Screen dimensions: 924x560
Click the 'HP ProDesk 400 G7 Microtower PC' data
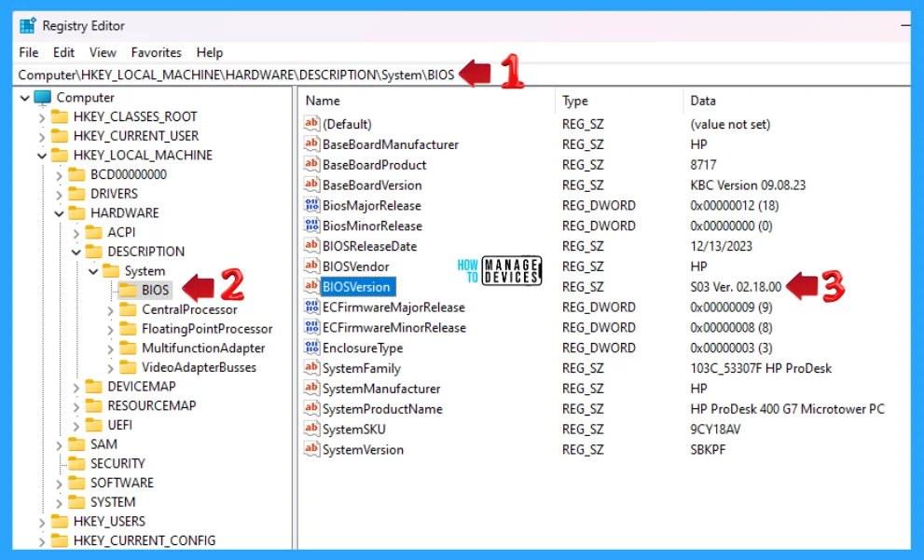pos(787,409)
